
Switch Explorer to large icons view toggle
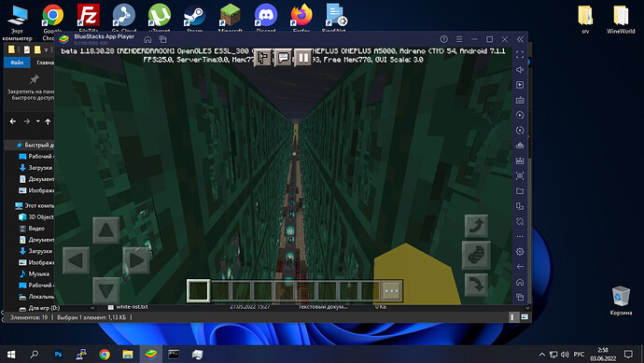pyautogui.click(x=525, y=317)
